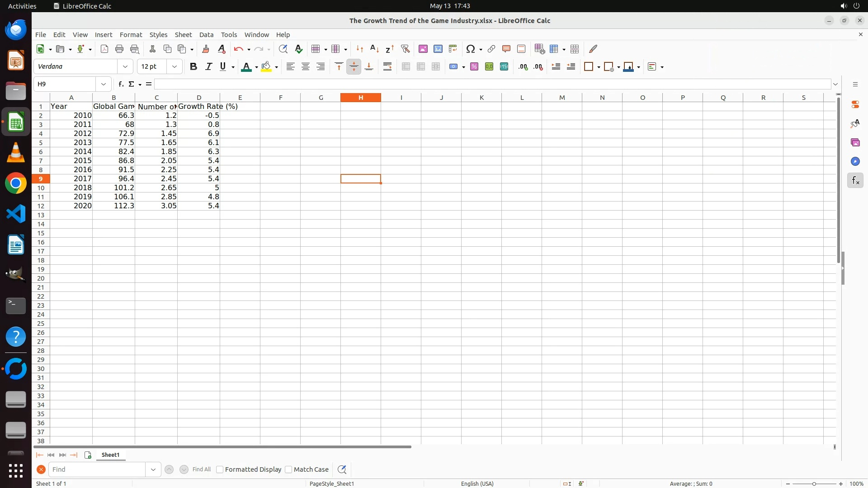Click the AutoFilter icon

click(x=405, y=49)
